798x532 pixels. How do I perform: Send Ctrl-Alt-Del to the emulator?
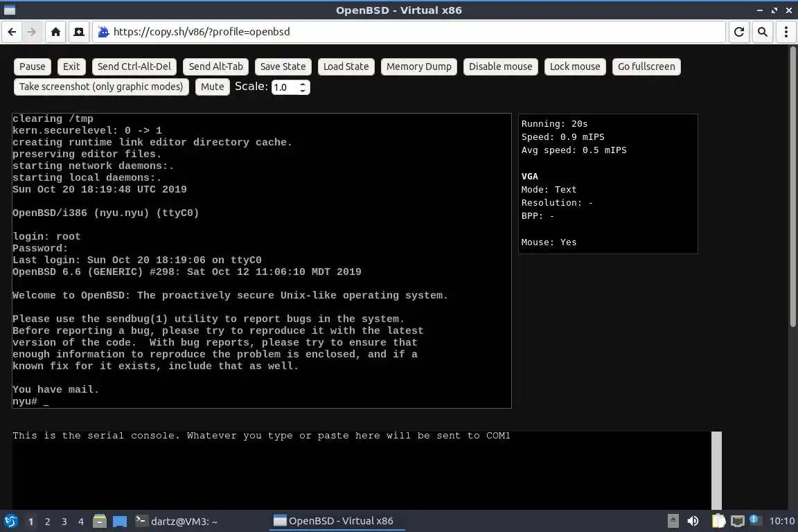click(x=134, y=66)
